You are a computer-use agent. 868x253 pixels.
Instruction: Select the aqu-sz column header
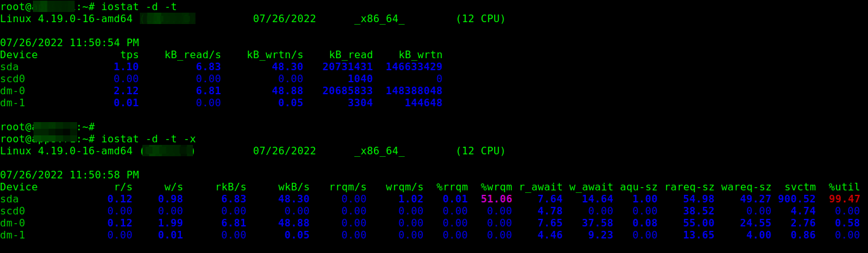tap(638, 187)
